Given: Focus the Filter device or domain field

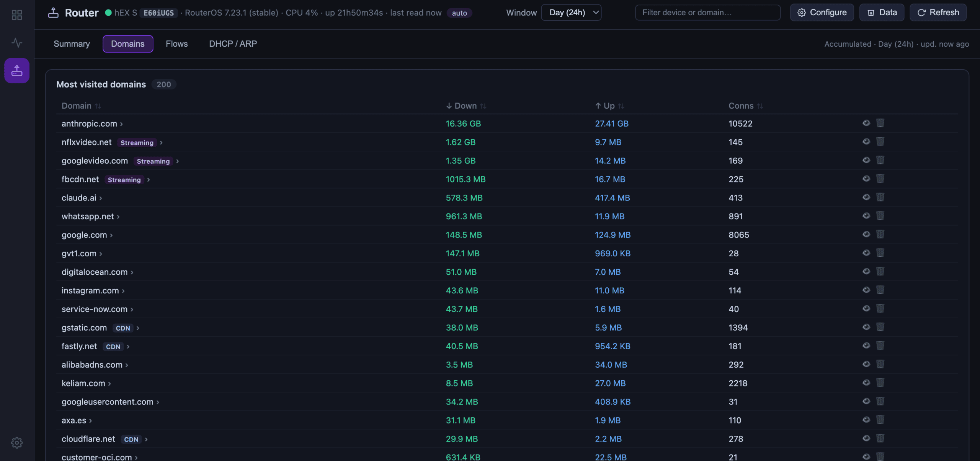Looking at the screenshot, I should tap(707, 13).
